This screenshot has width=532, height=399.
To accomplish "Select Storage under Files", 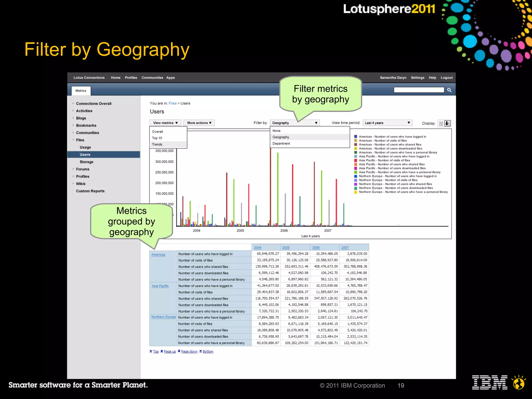I will coord(87,162).
